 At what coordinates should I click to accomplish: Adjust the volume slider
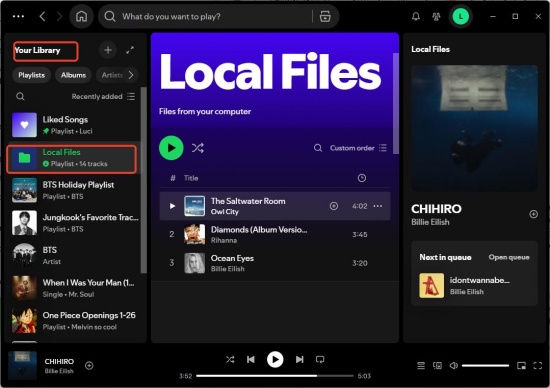tap(485, 366)
